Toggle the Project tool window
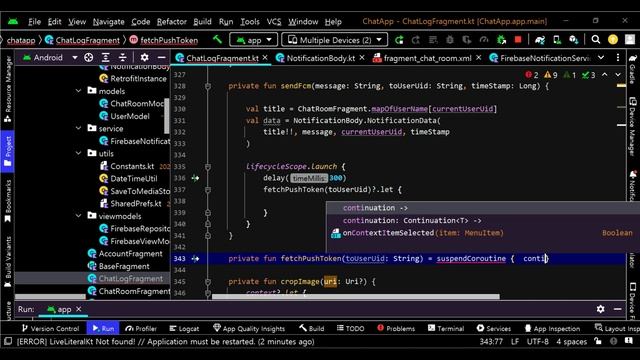This screenshot has height=360, width=640. [x=8, y=151]
